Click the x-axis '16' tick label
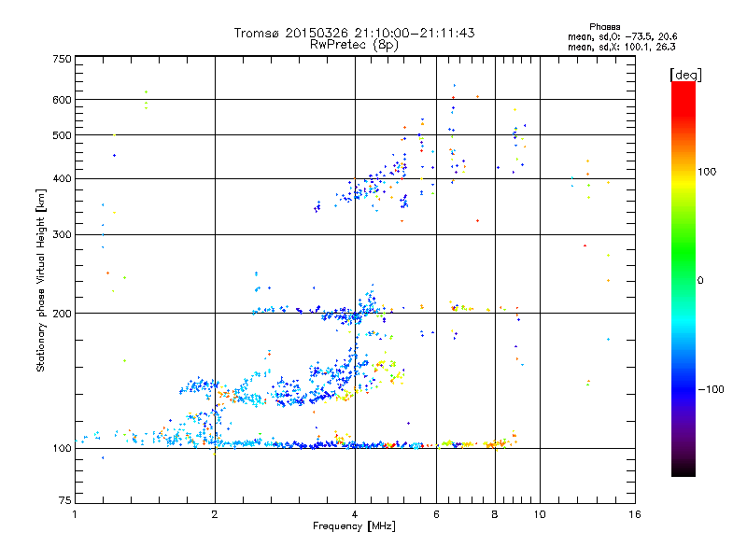Viewport: 747px width, 560px height. pyautogui.click(x=635, y=514)
